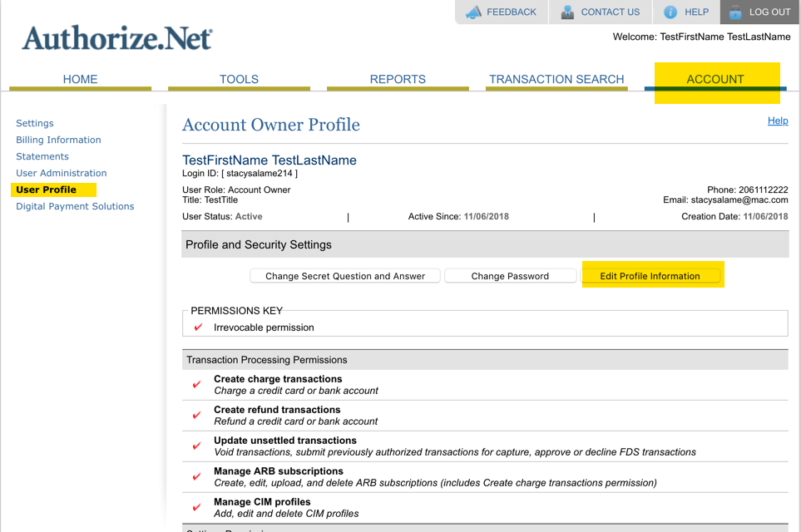
Task: Open Settings in the left sidebar
Action: point(35,123)
